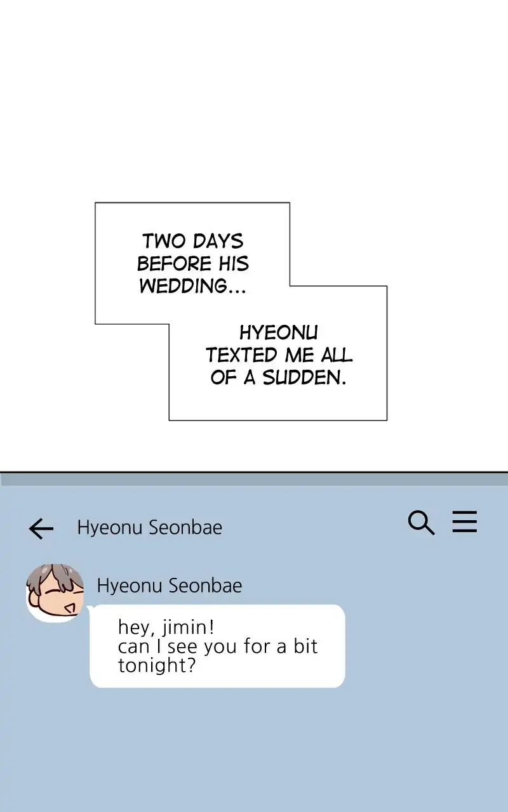
Task: Click 'can I see you for a bit' text
Action: (218, 646)
